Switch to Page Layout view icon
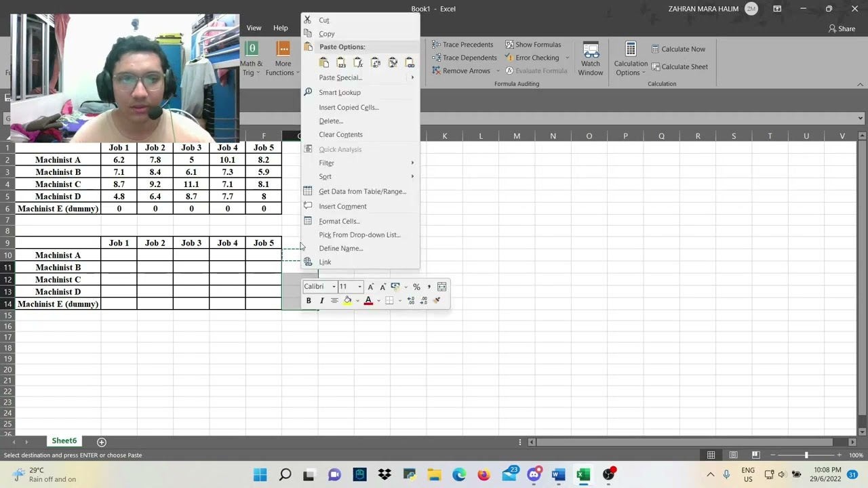Screen dimensions: 868x488 [x=733, y=455]
